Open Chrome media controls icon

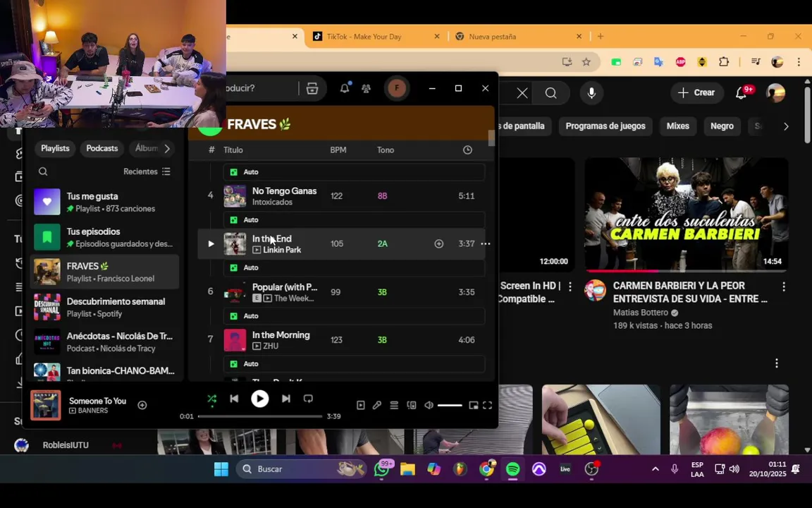click(x=756, y=61)
